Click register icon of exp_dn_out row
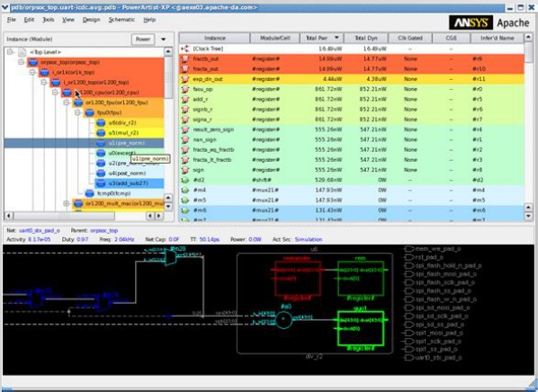Image resolution: width=538 pixels, height=392 pixels. (185, 79)
